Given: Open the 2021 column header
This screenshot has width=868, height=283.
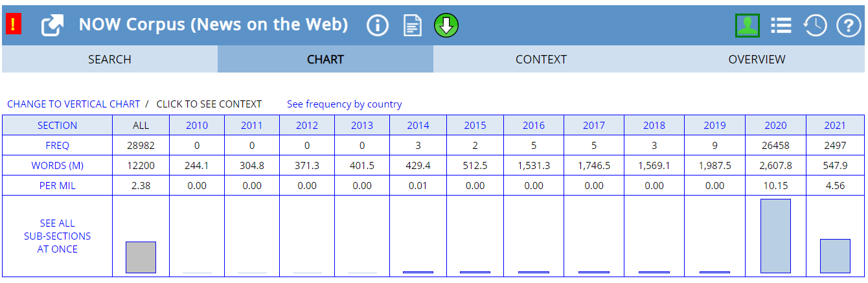Looking at the screenshot, I should [x=835, y=126].
